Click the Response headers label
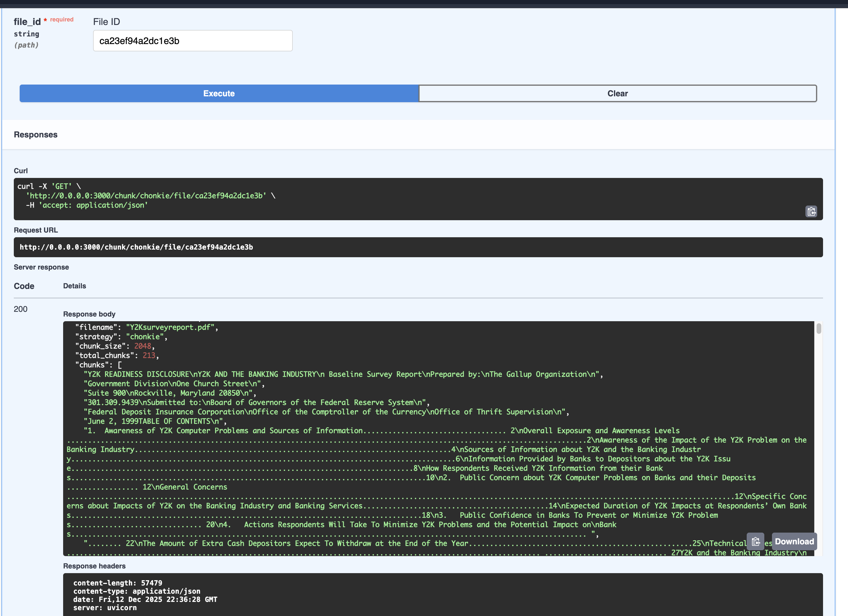This screenshot has height=616, width=848. 94,566
